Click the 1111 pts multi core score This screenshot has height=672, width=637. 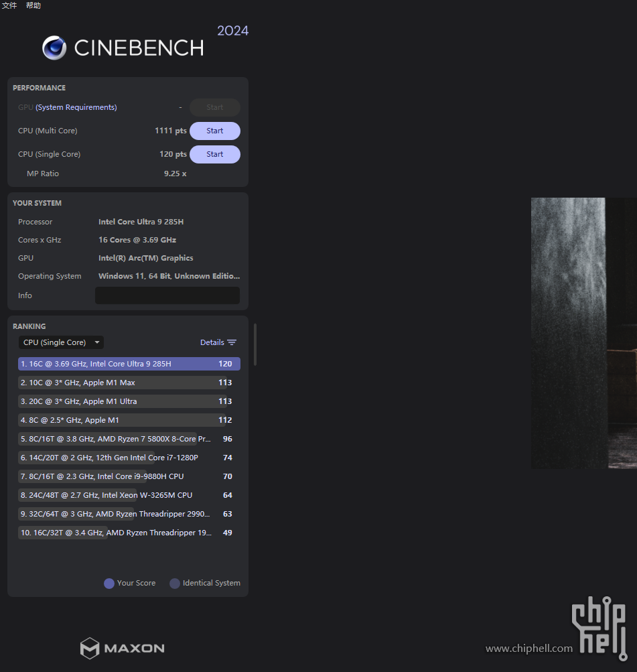[x=171, y=131]
